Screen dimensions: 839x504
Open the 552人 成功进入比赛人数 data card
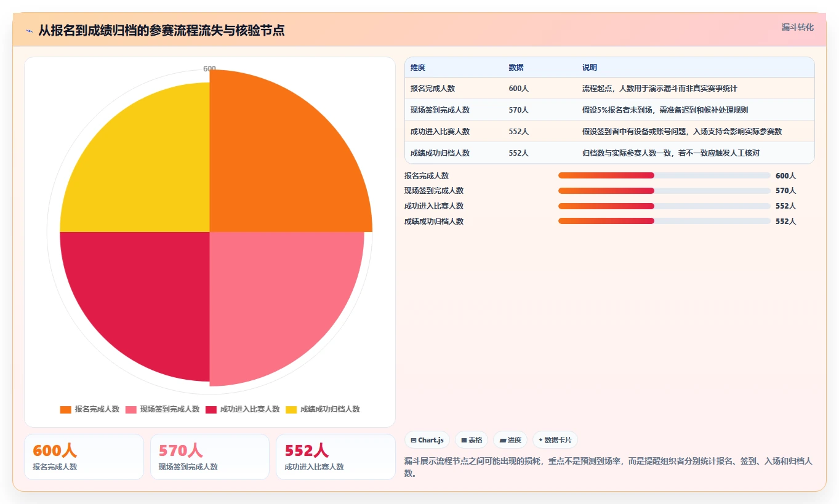[x=335, y=457]
